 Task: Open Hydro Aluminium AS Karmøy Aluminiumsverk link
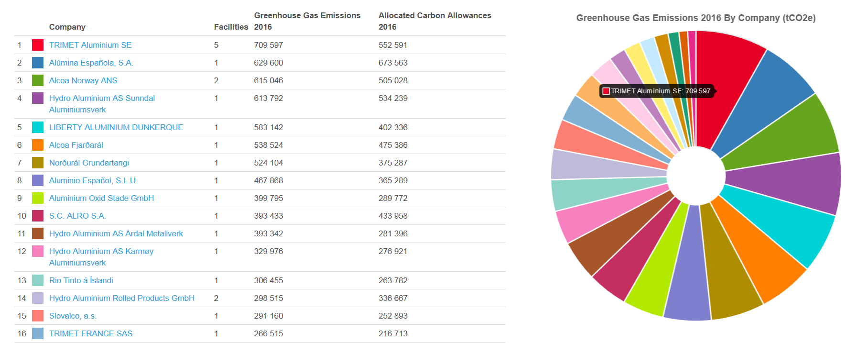[x=101, y=257]
